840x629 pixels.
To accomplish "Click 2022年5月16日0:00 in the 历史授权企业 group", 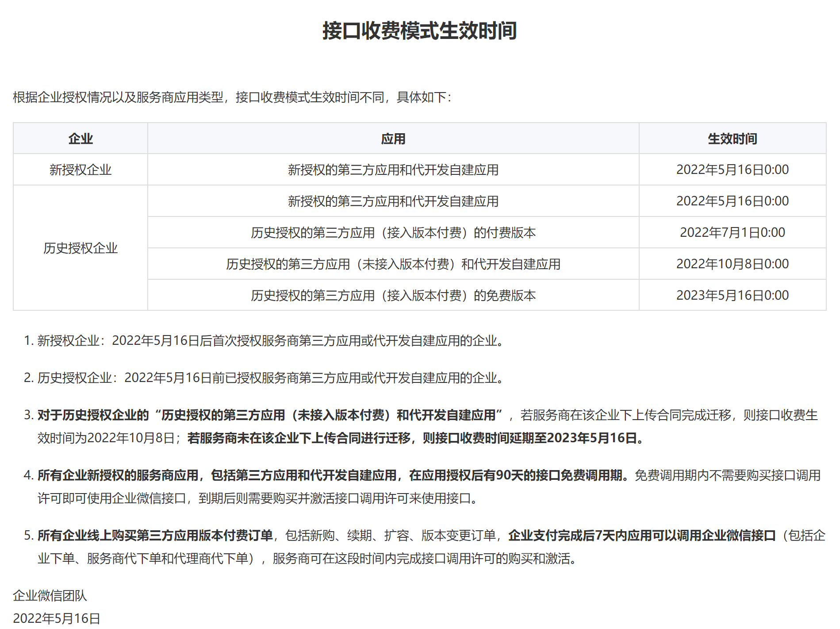I will [x=733, y=201].
